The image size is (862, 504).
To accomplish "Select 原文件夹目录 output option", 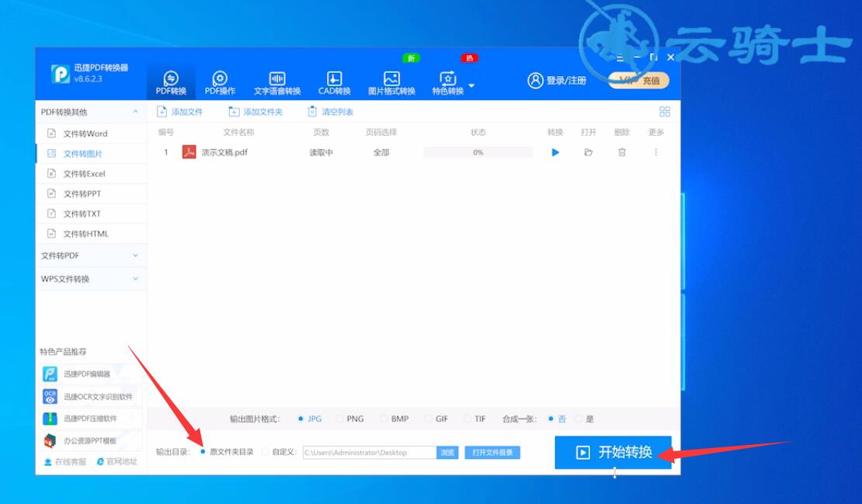I will (227, 452).
